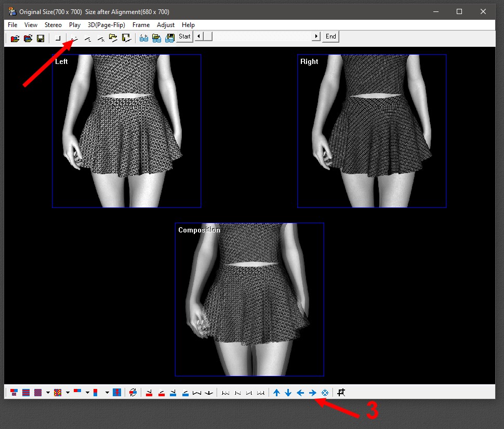504x429 pixels.
Task: Click the third slideshow step icon
Action: click(x=101, y=38)
